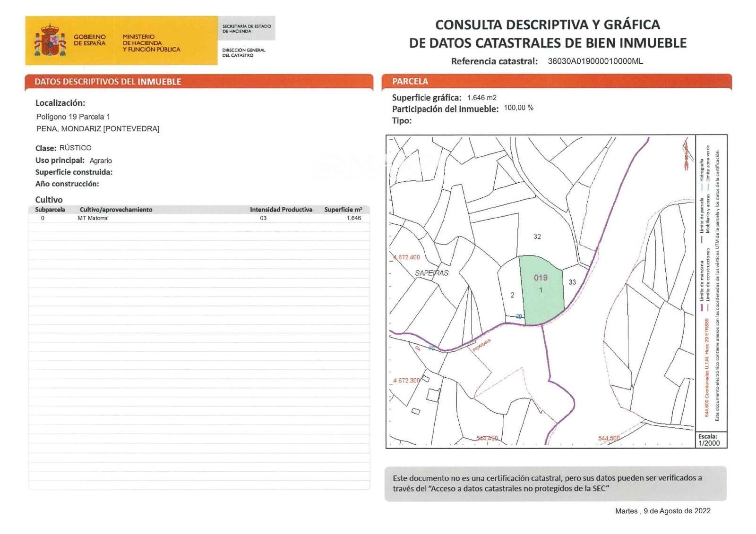
Task: Select 'Polígono 19 Parcela 1' text
Action: coord(73,117)
